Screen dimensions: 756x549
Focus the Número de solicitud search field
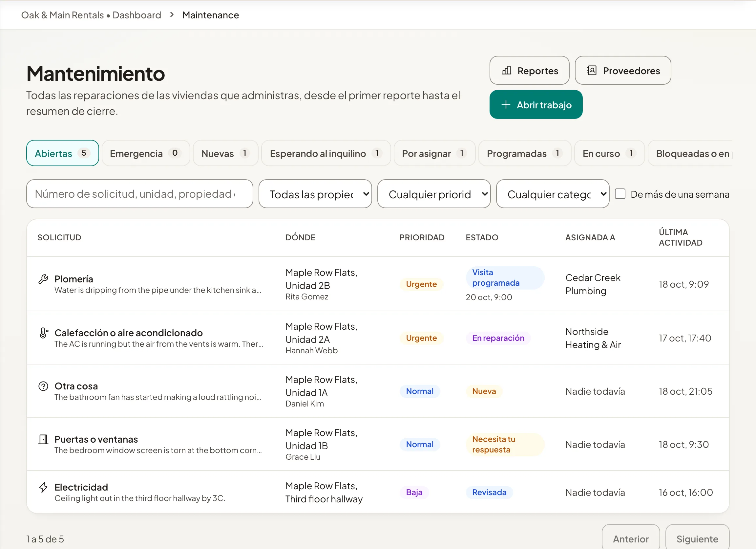(139, 194)
